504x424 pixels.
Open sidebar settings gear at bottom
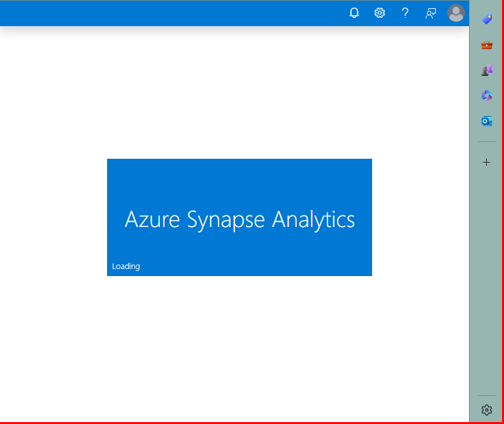(x=487, y=410)
